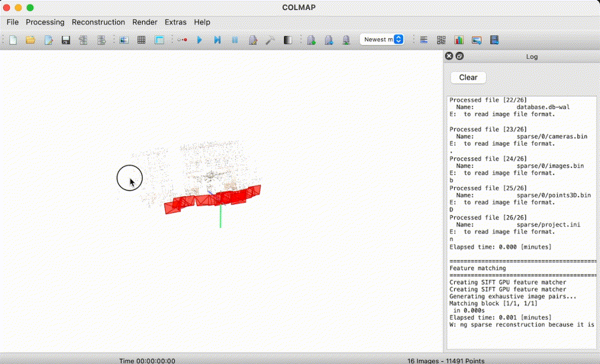600x364 pixels.
Task: Open the Render menu
Action: coord(145,22)
